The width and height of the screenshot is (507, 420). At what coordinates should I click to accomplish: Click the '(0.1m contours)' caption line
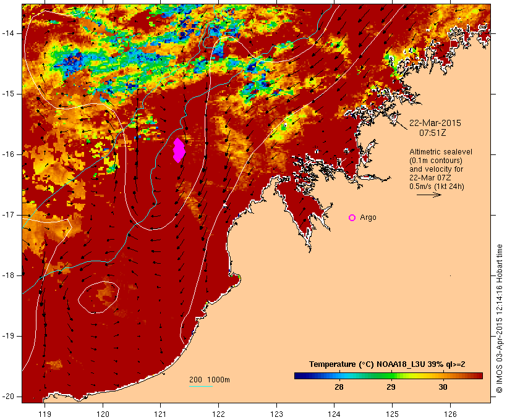pyautogui.click(x=436, y=161)
